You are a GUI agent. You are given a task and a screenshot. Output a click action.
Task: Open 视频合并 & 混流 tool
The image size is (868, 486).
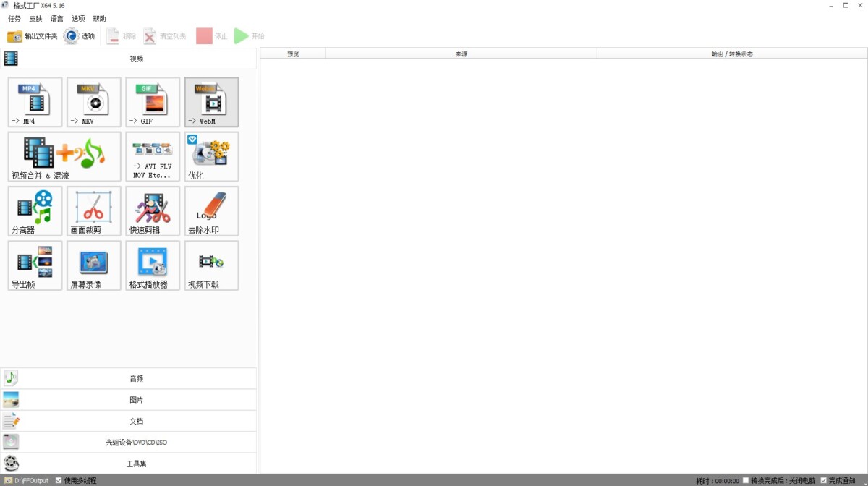(x=64, y=156)
